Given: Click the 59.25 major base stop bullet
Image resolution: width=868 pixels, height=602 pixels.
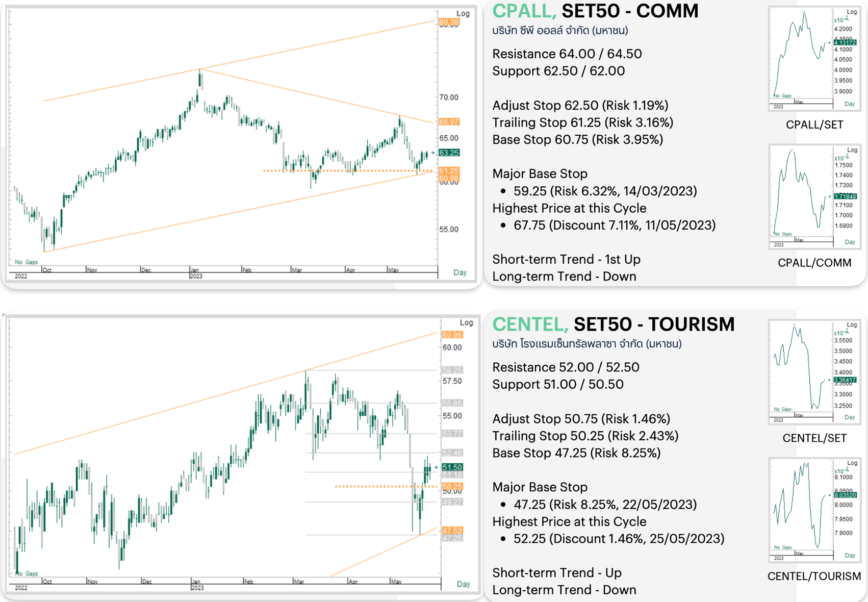Looking at the screenshot, I should point(605,191).
